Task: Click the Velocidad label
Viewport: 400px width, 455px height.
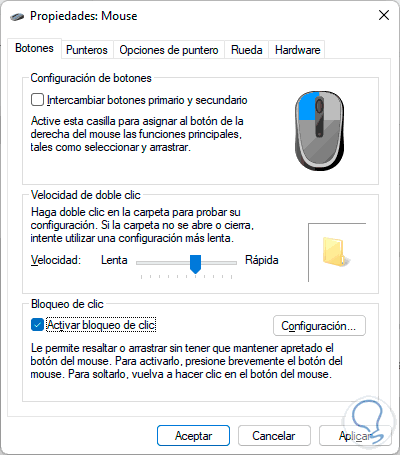Action: 56,260
